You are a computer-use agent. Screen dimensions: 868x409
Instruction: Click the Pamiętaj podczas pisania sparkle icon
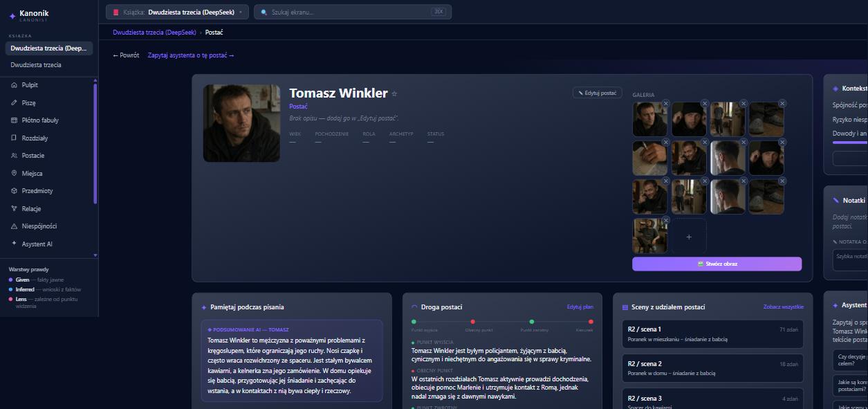[204, 307]
